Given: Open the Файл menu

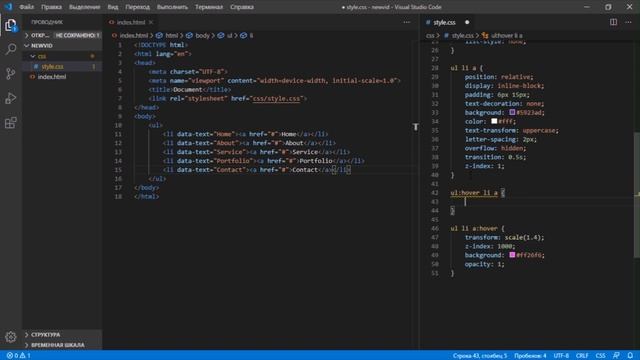Looking at the screenshot, I should coord(27,7).
